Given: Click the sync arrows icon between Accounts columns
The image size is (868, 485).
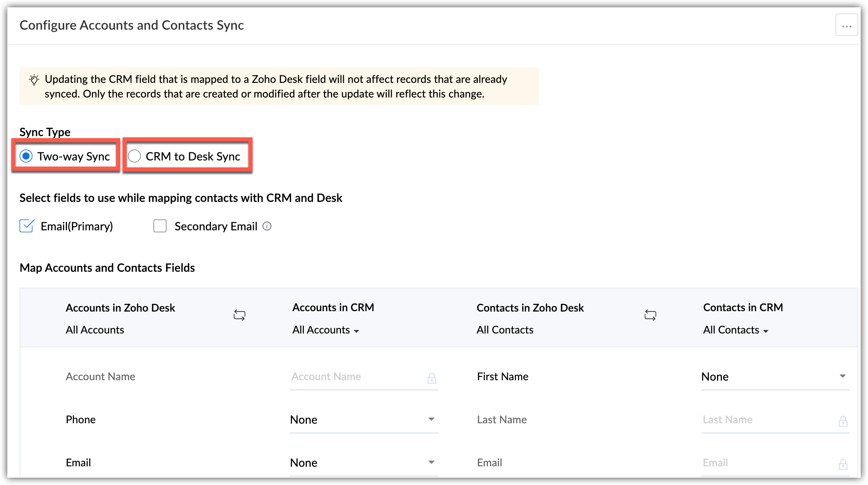Looking at the screenshot, I should coord(240,315).
